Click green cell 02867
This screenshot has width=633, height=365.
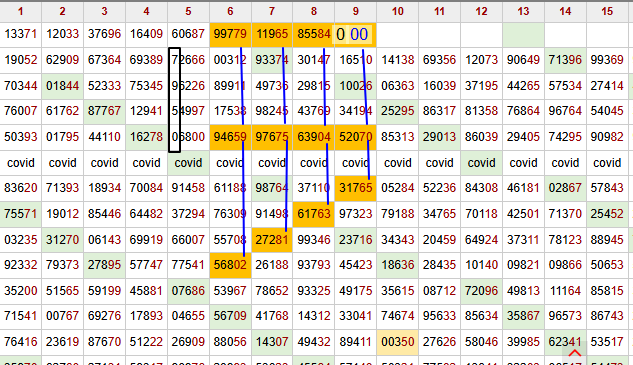[565, 188]
